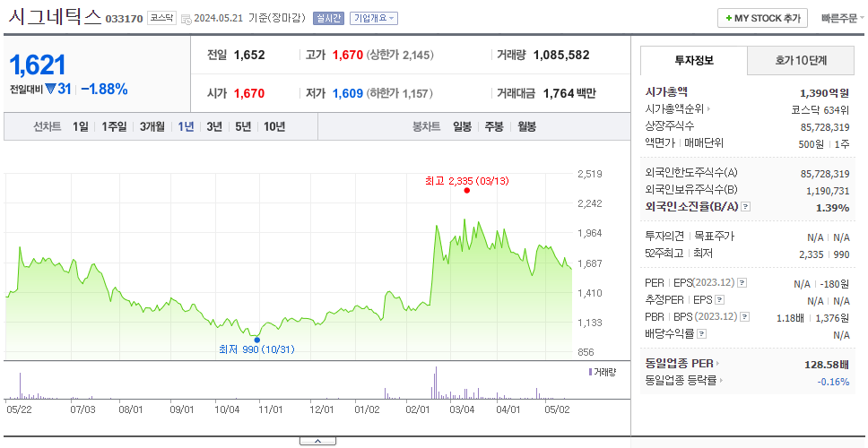Click the tallest volume bar near 02/01
This screenshot has height=448, width=868.
436,383
